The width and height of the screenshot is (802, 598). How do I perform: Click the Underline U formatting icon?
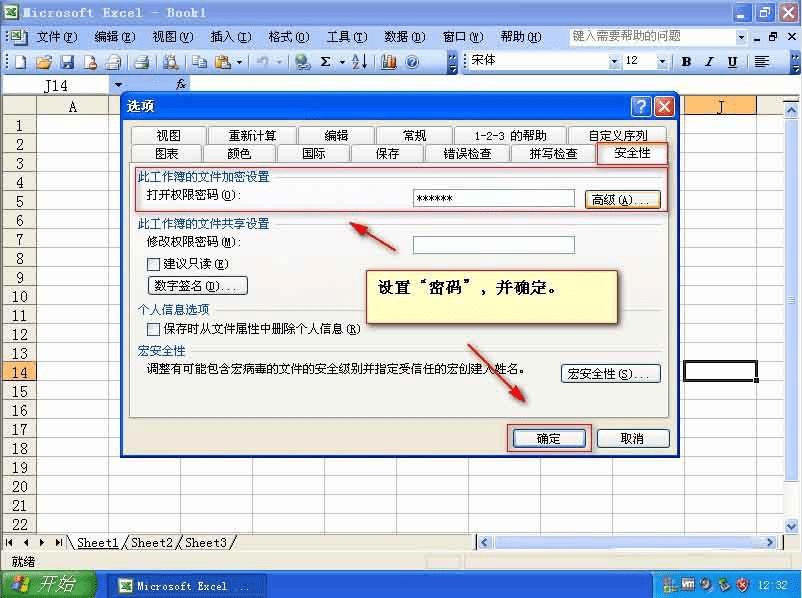(x=732, y=62)
